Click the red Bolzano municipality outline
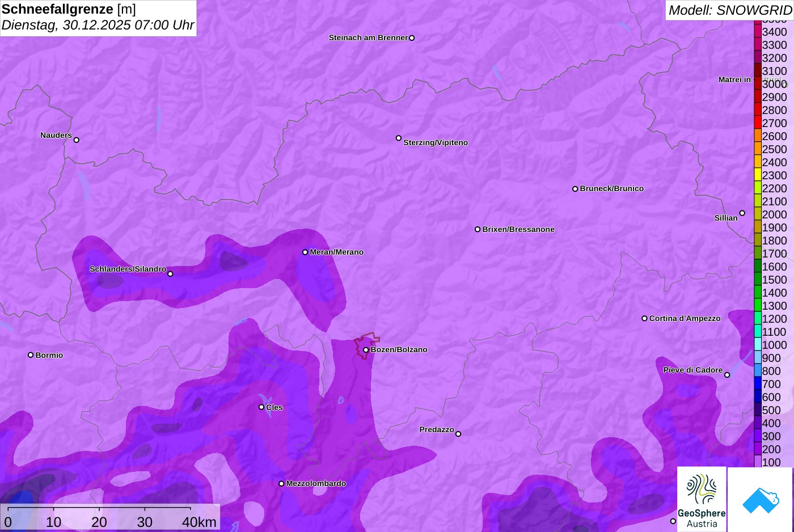 pyautogui.click(x=367, y=345)
